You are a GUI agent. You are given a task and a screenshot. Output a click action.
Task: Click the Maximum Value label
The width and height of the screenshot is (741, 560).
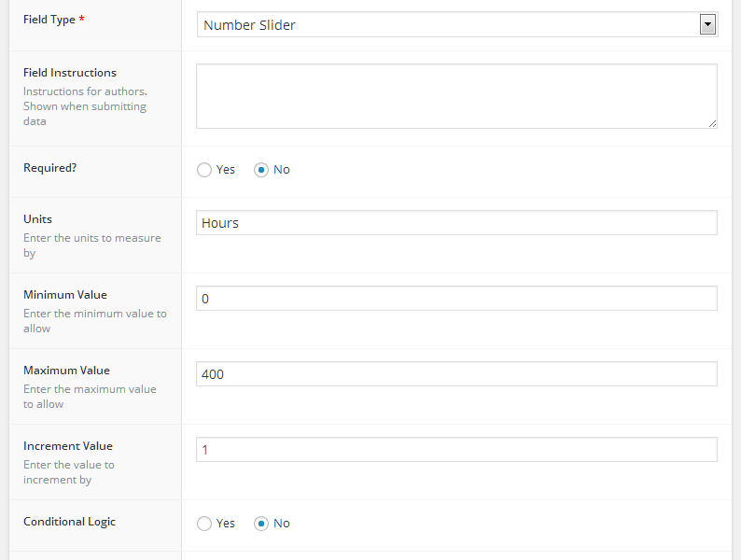66,371
